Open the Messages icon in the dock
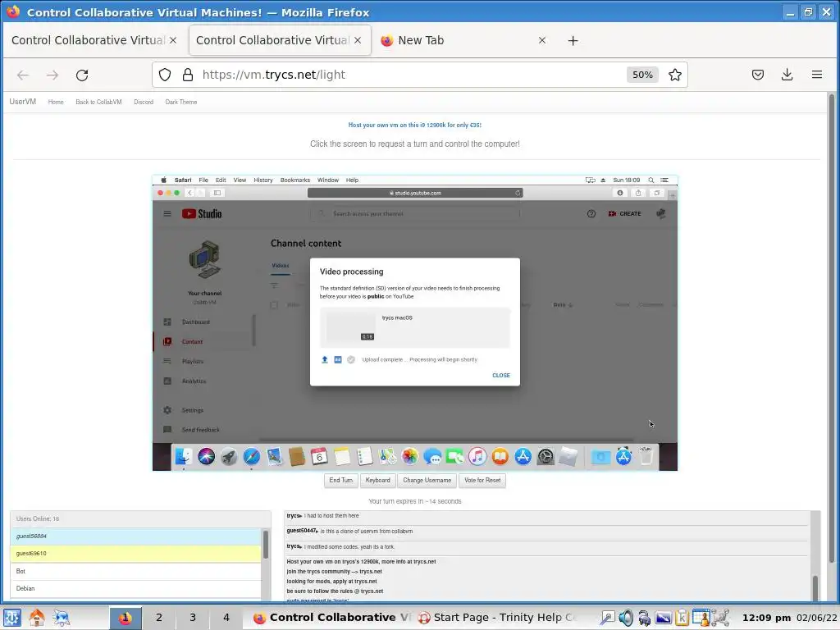The image size is (840, 630). (x=432, y=457)
